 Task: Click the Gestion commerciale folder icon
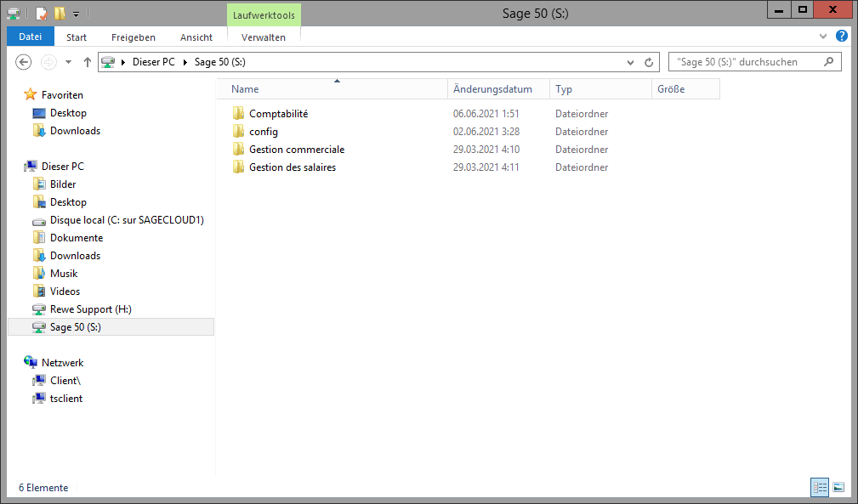(238, 150)
